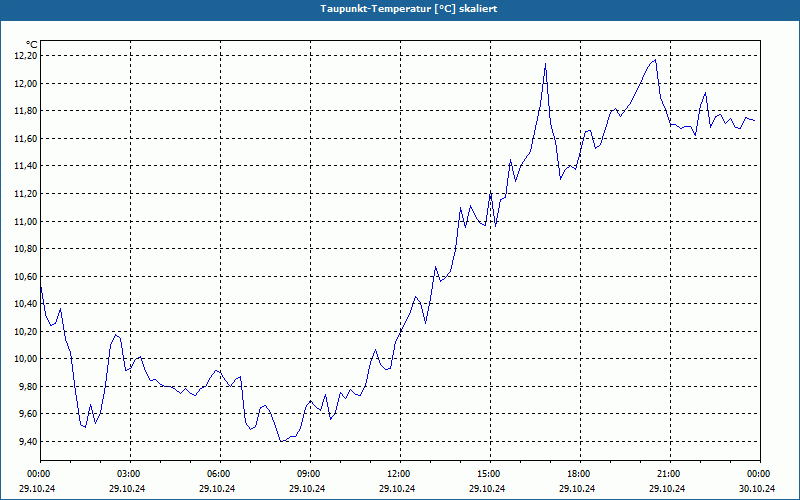This screenshot has height=500, width=800.
Task: Click the '09:00' x-axis time label
Action: [307, 474]
